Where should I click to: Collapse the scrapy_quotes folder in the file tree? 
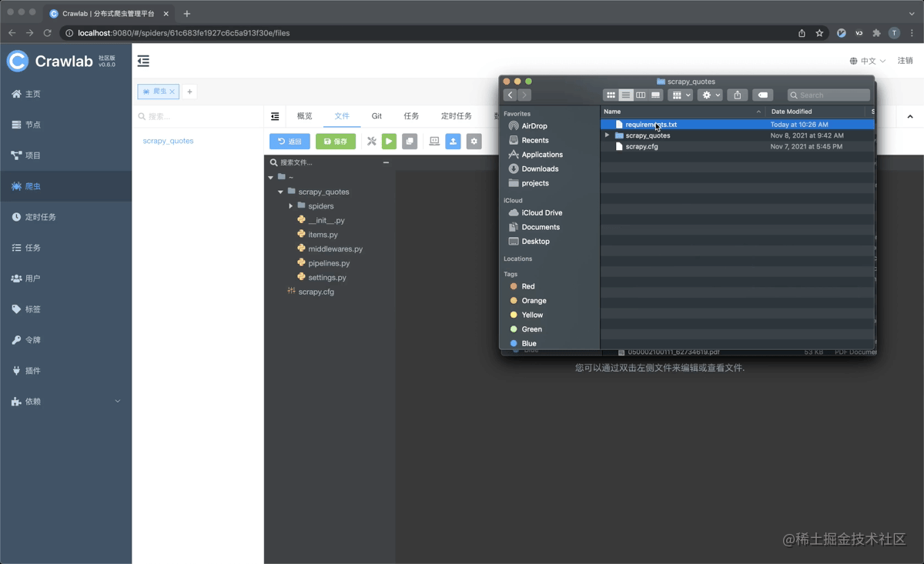(x=280, y=192)
